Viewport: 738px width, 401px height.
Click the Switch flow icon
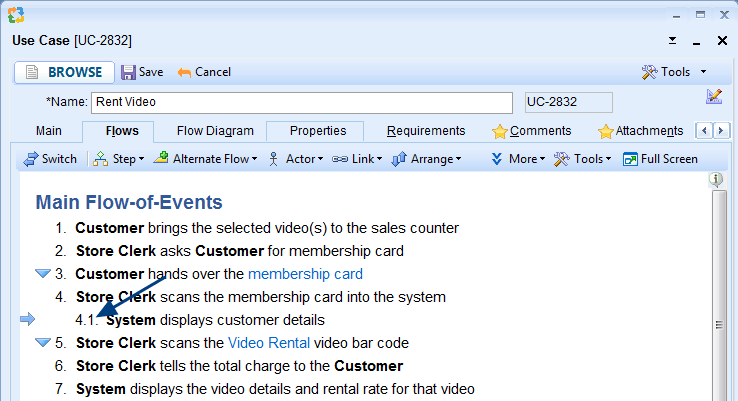(x=30, y=159)
